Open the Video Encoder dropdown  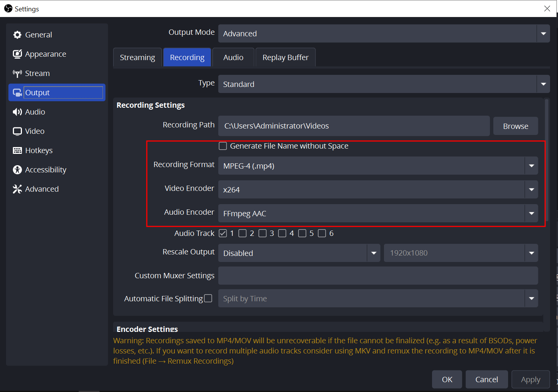click(531, 190)
